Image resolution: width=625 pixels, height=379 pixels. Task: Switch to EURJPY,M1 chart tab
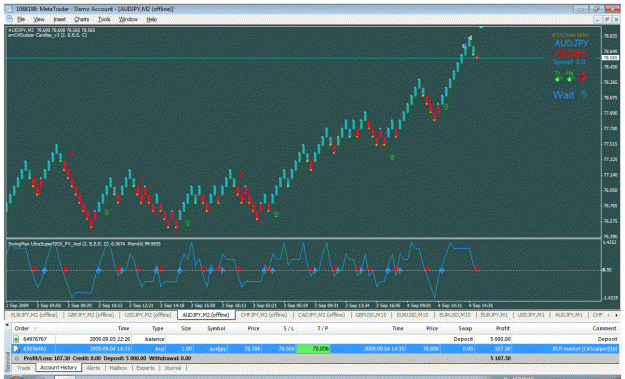tap(494, 315)
